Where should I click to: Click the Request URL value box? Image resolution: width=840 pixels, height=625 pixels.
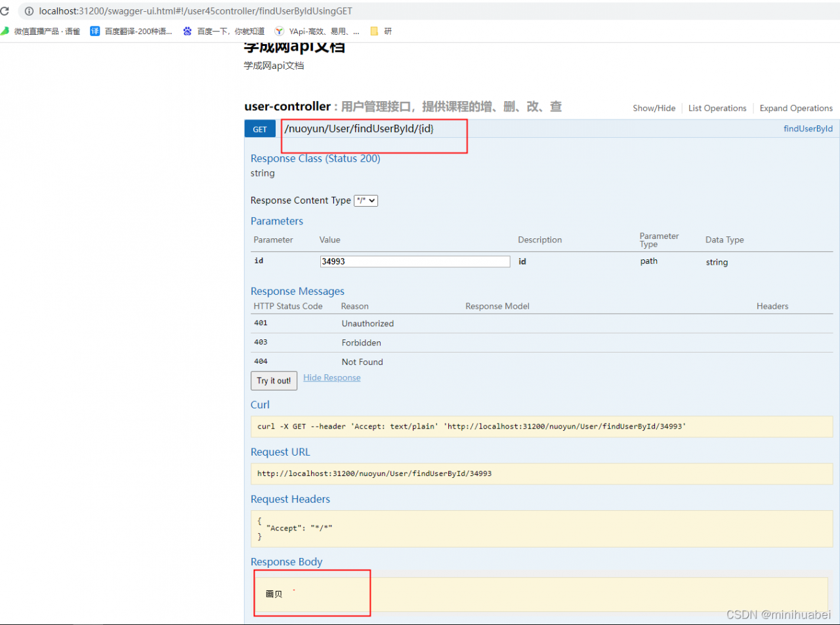pos(541,473)
